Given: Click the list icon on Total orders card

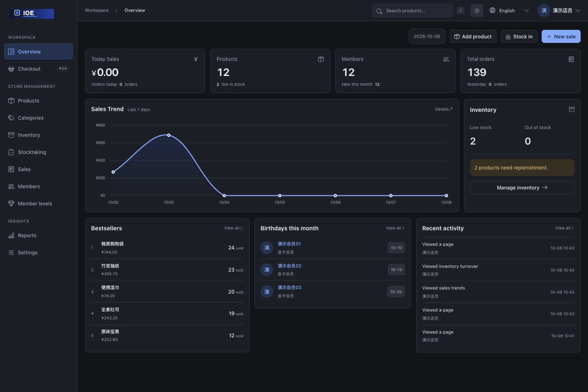Looking at the screenshot, I should [x=571, y=59].
